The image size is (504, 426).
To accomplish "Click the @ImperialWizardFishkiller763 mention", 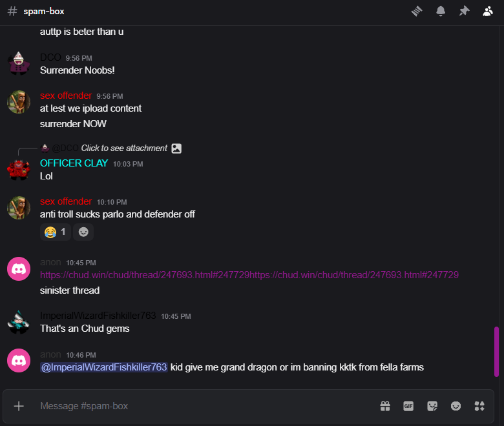I will pyautogui.click(x=103, y=367).
